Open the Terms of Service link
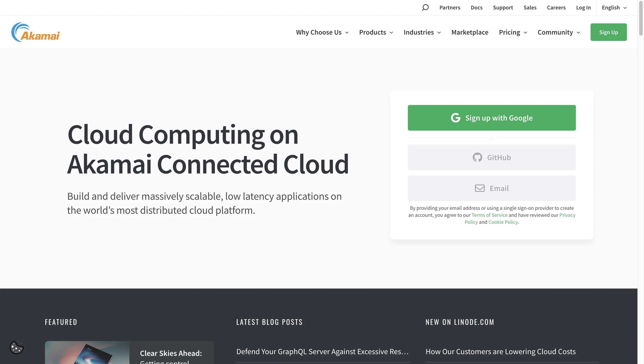The width and height of the screenshot is (644, 364). click(489, 215)
